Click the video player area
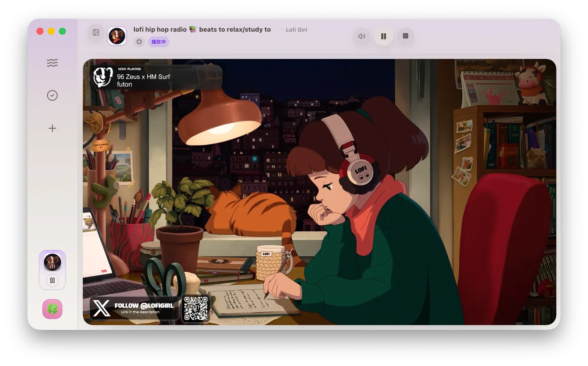Viewport: 588px width, 366px height. click(319, 192)
